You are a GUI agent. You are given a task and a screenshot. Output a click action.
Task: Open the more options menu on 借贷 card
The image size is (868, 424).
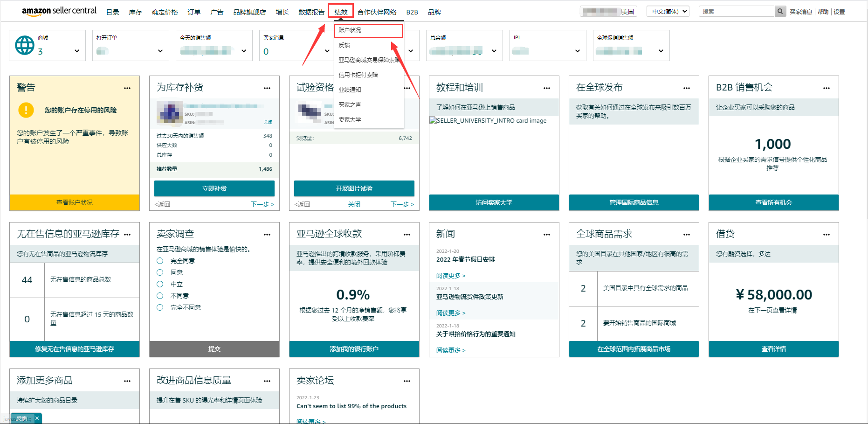coord(827,235)
